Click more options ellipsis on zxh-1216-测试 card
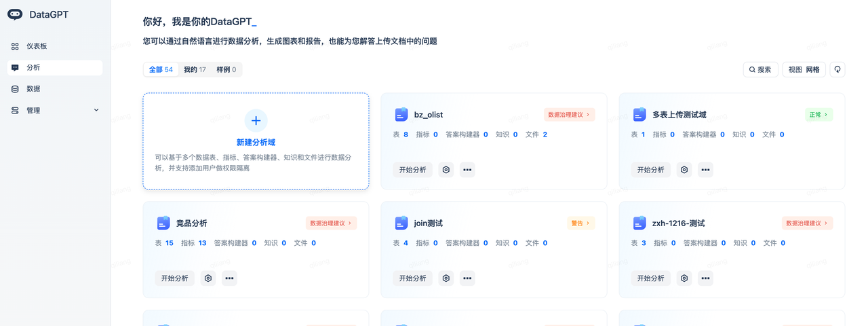The image size is (868, 326). [705, 278]
